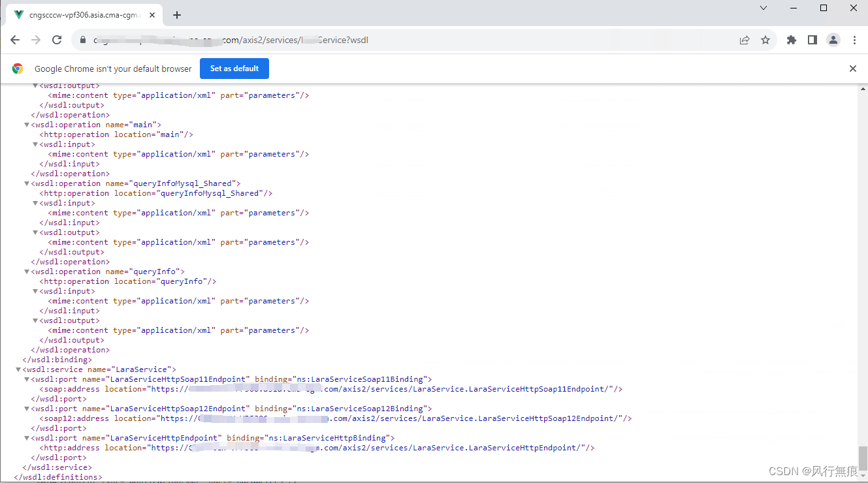Bookmark this page with the star icon
The image size is (868, 483).
pos(765,40)
